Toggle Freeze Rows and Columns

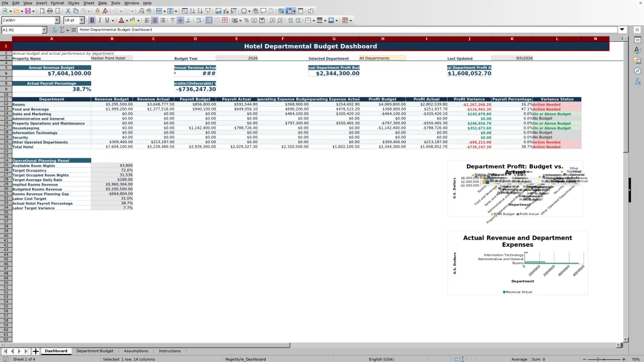click(289, 11)
